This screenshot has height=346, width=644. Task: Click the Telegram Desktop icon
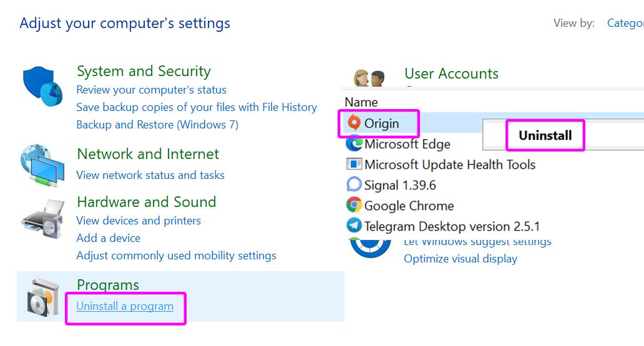[354, 225]
